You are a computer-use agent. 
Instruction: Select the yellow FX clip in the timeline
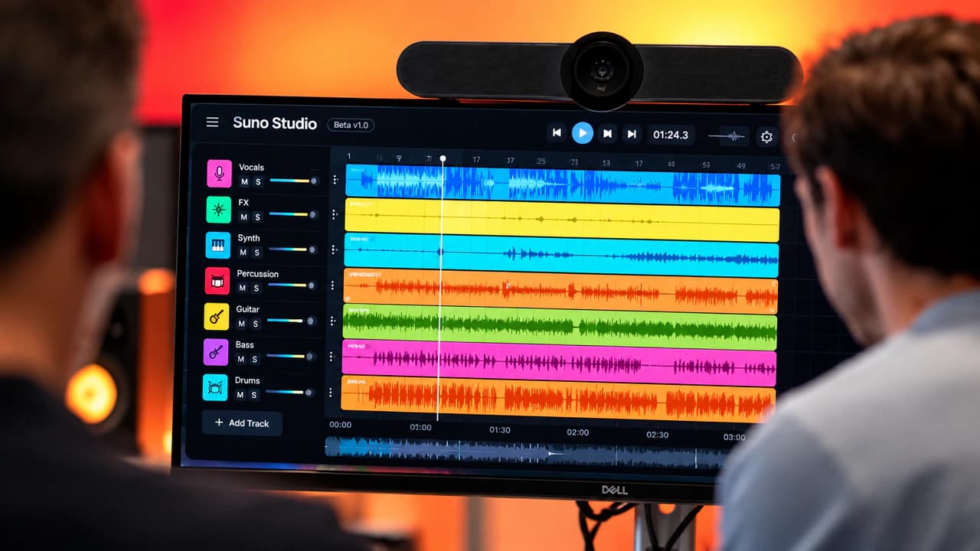tap(562, 220)
